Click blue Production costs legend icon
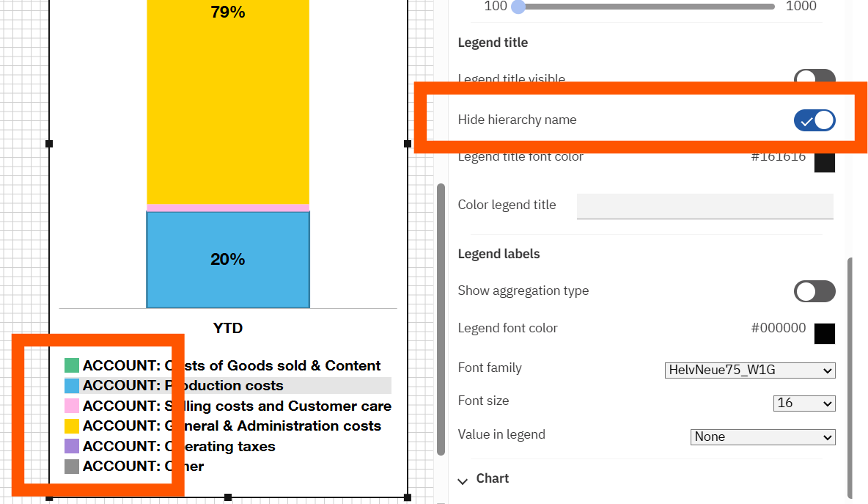868x504 pixels. [x=72, y=385]
